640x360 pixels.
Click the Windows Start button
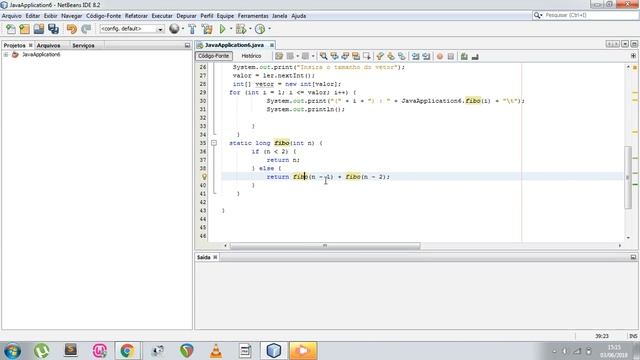point(12,351)
